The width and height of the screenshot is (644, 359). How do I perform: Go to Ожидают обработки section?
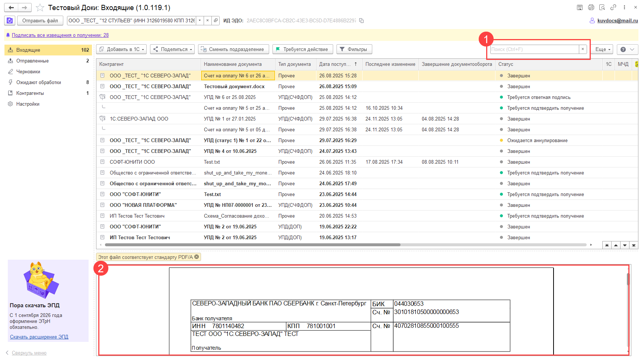click(38, 82)
